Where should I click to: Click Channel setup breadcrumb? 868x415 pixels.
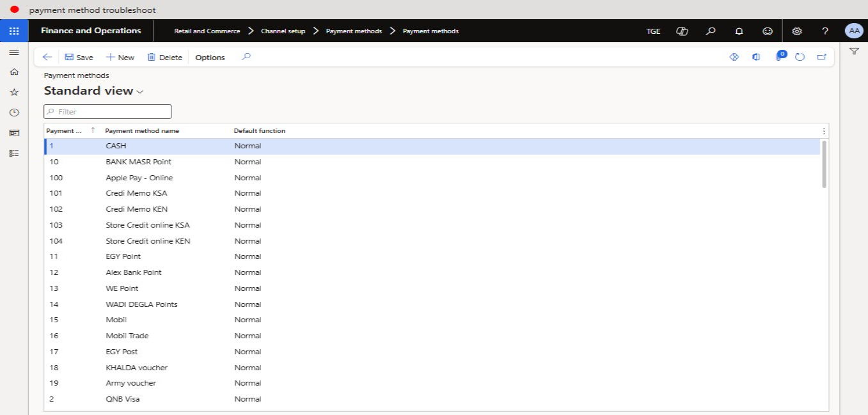pos(283,31)
